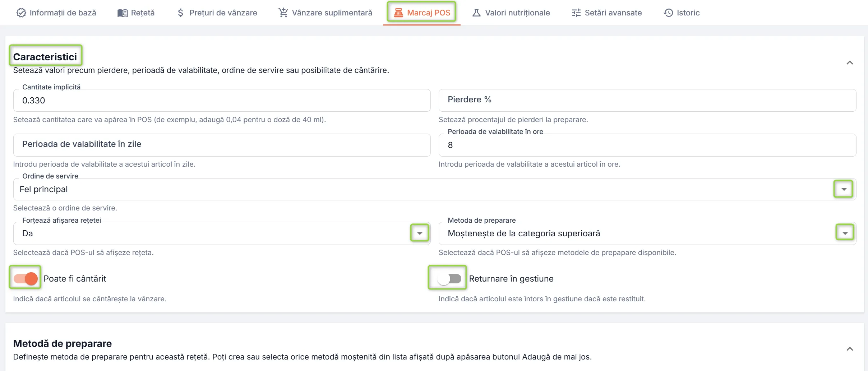Open the Vânzare suplimentară tab

coord(325,13)
